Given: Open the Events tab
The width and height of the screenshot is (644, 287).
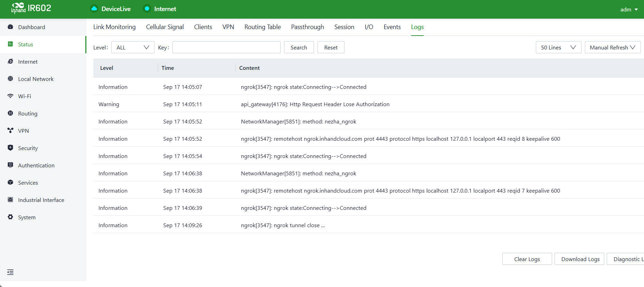Looking at the screenshot, I should tap(392, 27).
